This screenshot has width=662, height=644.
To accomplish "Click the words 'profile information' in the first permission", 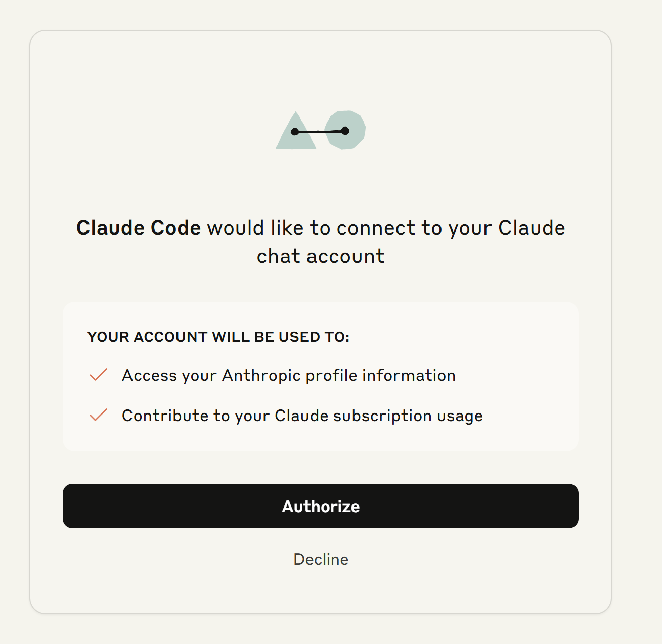I will pyautogui.click(x=381, y=376).
